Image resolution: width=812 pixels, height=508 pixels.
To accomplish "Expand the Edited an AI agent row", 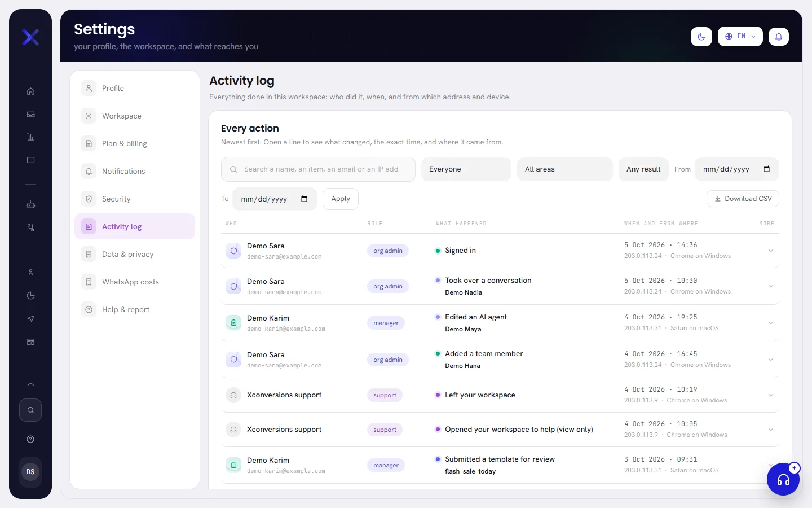I will tap(771, 323).
